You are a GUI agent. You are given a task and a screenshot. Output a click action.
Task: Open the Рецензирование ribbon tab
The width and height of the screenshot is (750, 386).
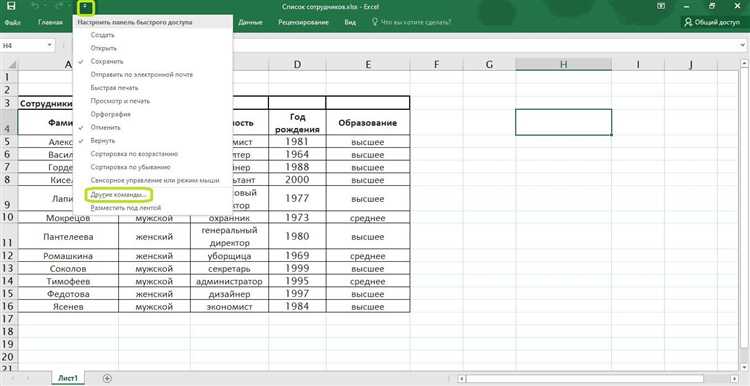pyautogui.click(x=303, y=22)
